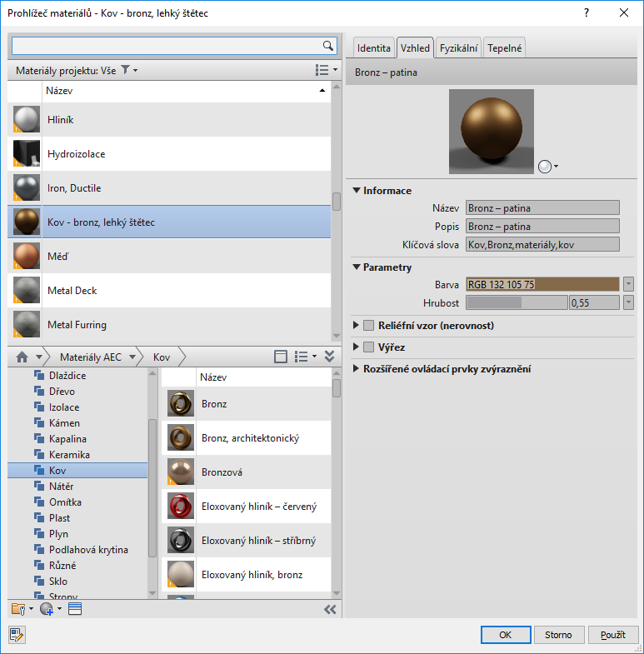Select Eloxovaný hliník, bronz library row

(x=246, y=575)
